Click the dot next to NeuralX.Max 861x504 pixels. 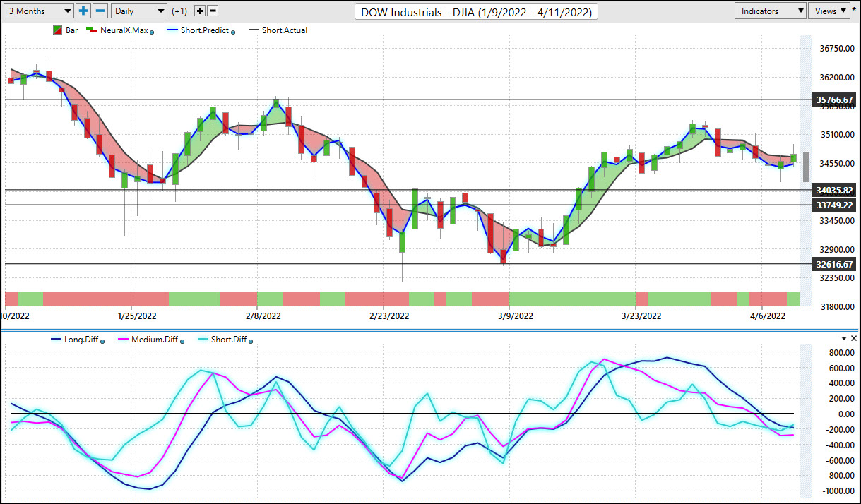[x=152, y=32]
